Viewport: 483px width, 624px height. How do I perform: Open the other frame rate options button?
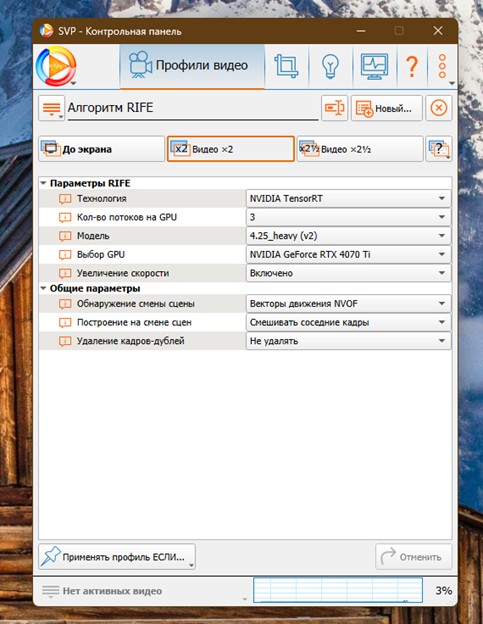[438, 149]
